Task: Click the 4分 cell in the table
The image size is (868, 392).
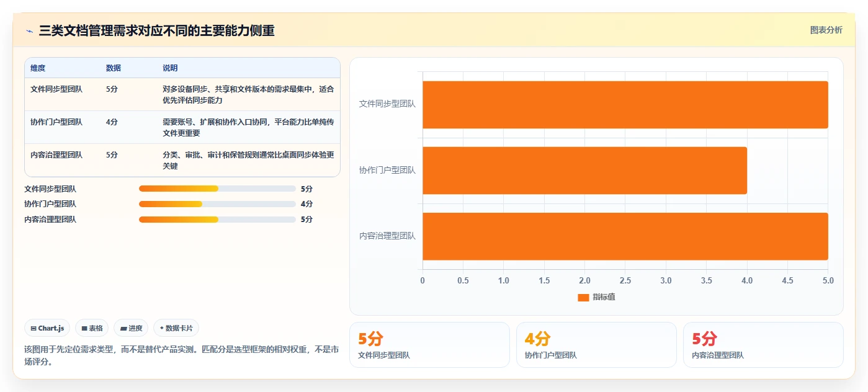Action: (x=112, y=122)
